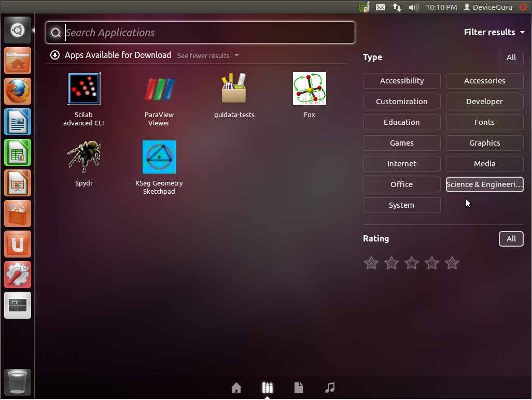Toggle the Developer type filter
This screenshot has height=400, width=532.
484,102
